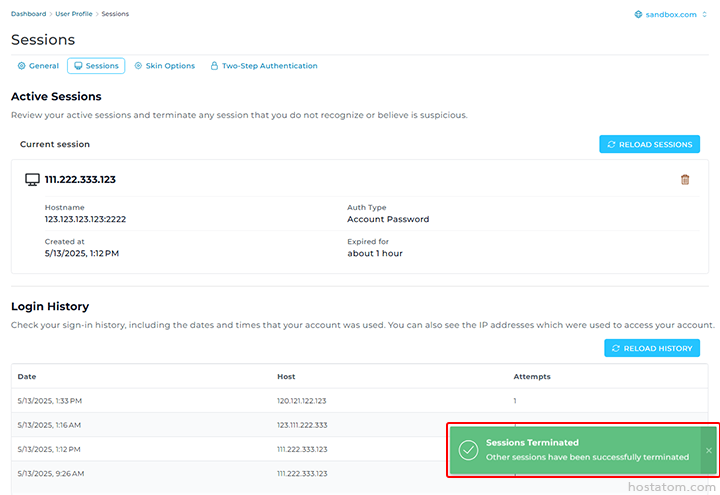Click the monitor icon next to 111.222.333.123

(x=32, y=180)
